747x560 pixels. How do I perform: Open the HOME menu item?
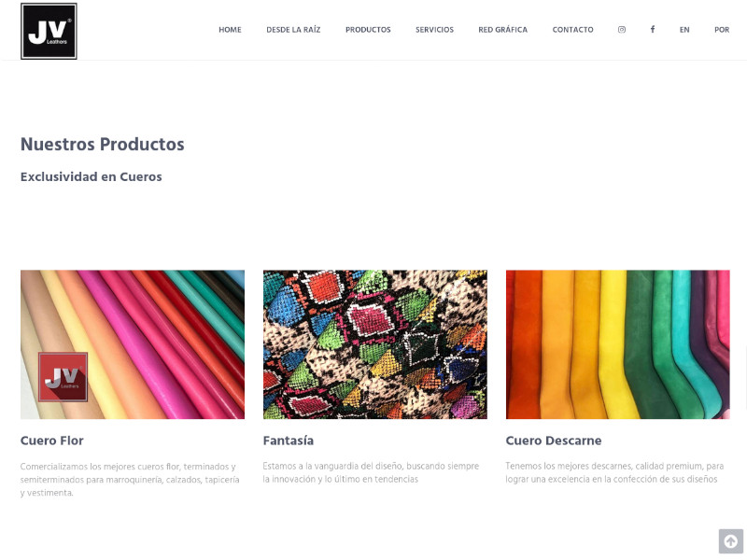click(230, 30)
